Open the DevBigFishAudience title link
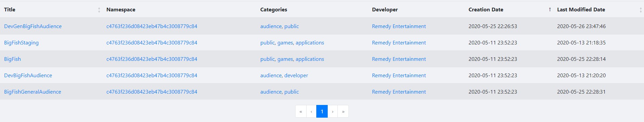Viewport: 644px width, 122px height. click(x=28, y=75)
